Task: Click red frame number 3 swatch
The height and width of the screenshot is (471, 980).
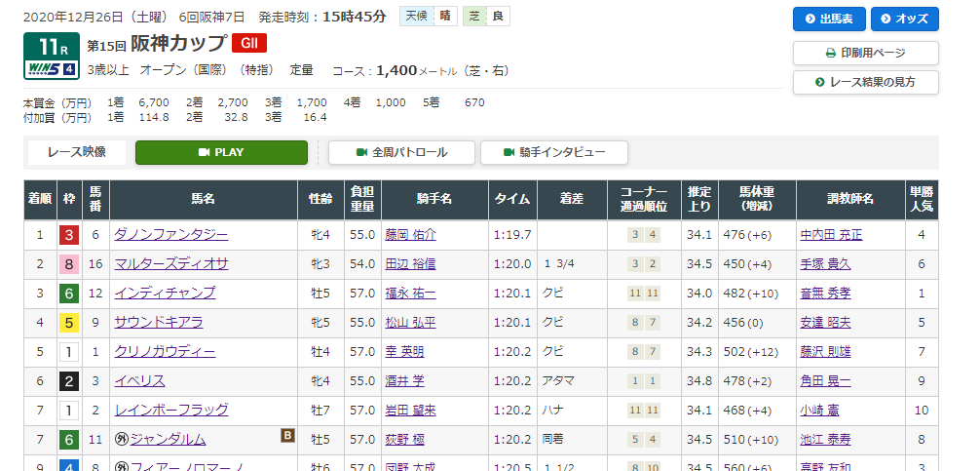Action: click(x=69, y=235)
